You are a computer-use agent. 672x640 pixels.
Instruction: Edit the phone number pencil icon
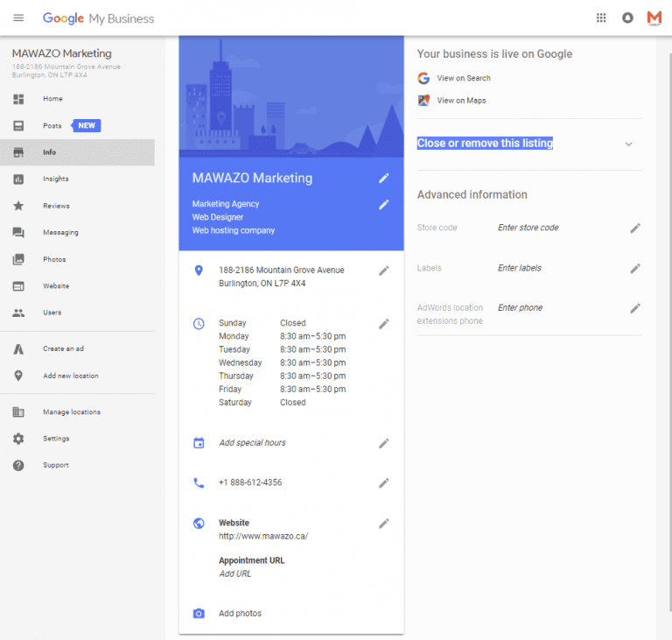(383, 483)
